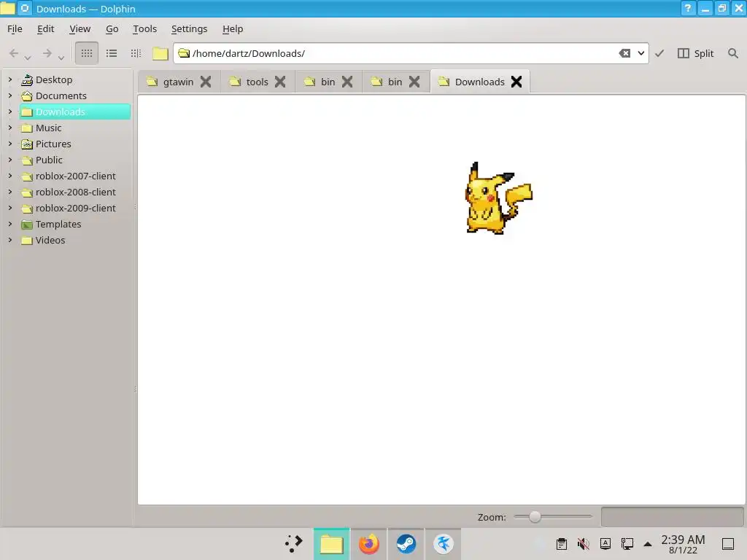747x560 pixels.
Task: Open the Settings menu
Action: [x=189, y=29]
